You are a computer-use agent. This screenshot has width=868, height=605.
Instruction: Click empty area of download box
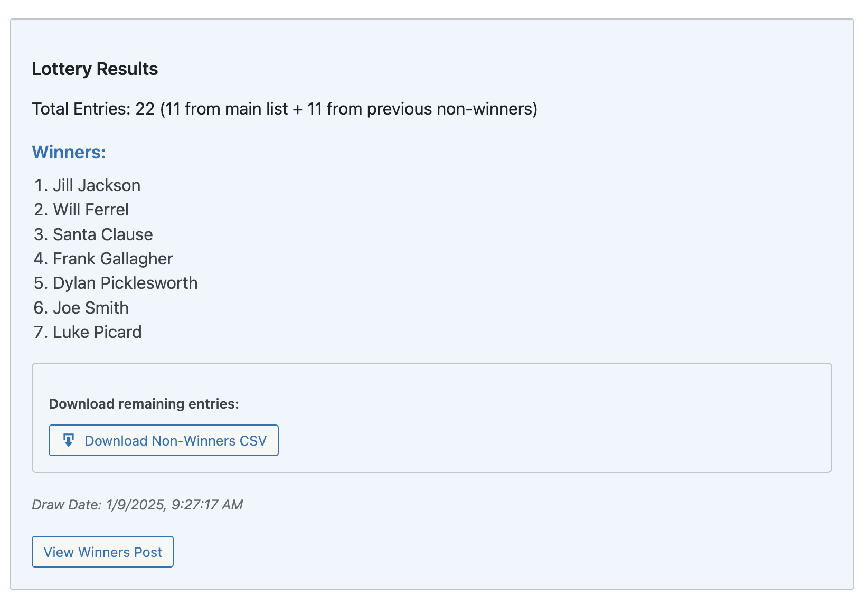click(x=554, y=422)
